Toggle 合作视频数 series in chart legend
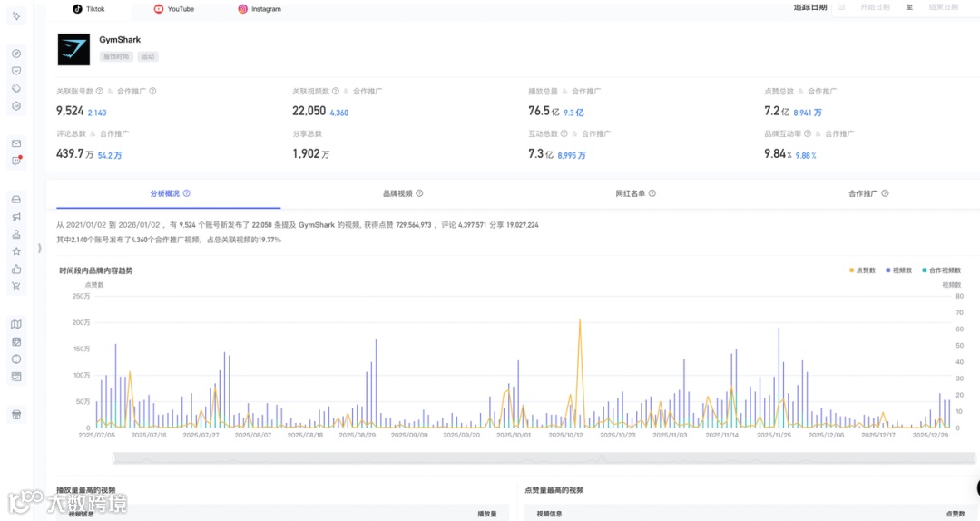Image resolution: width=980 pixels, height=521 pixels. coord(941,270)
